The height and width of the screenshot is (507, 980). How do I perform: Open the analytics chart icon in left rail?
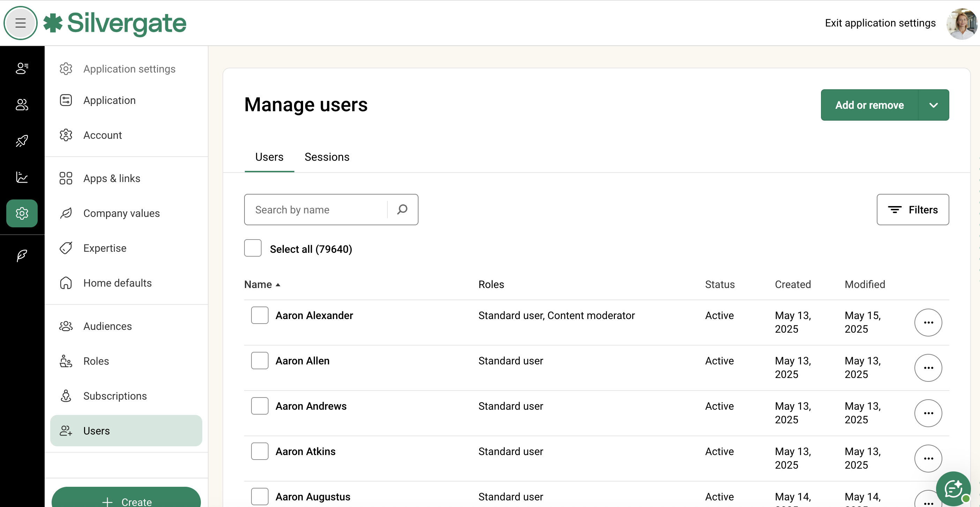22,177
